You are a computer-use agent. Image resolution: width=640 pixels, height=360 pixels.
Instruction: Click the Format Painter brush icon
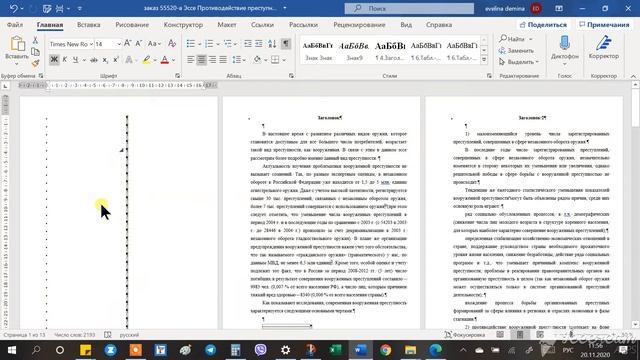[x=36, y=63]
